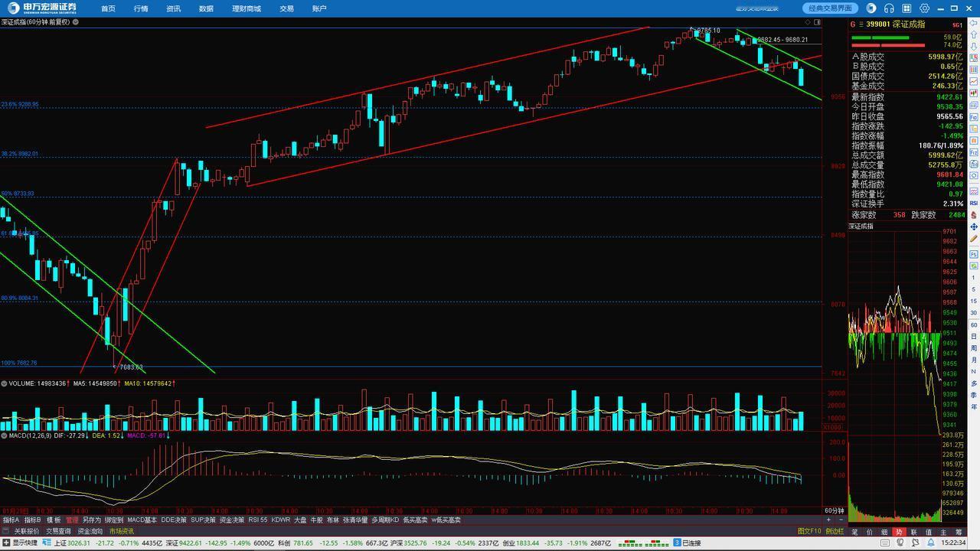Open the 理财商城 menu tab
Screen dimensions: 980x551
(247, 8)
